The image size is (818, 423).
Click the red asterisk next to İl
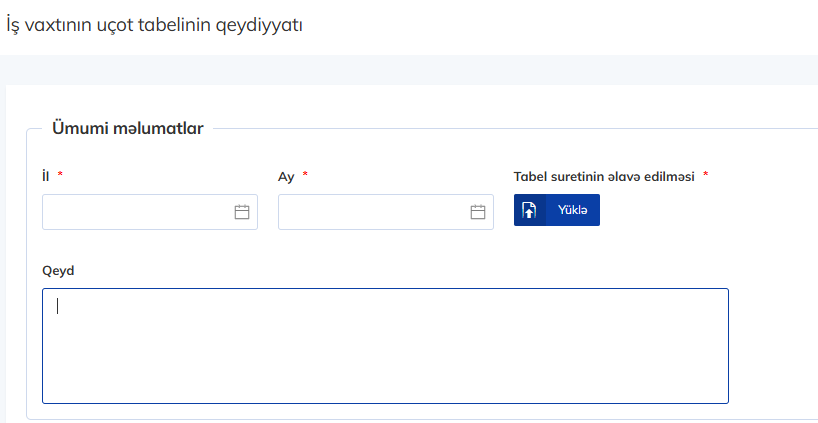60,175
